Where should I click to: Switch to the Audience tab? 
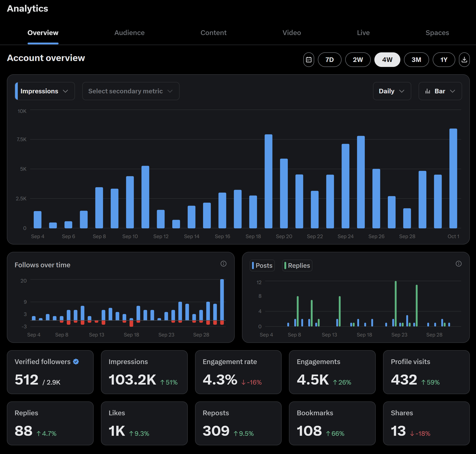tap(129, 33)
